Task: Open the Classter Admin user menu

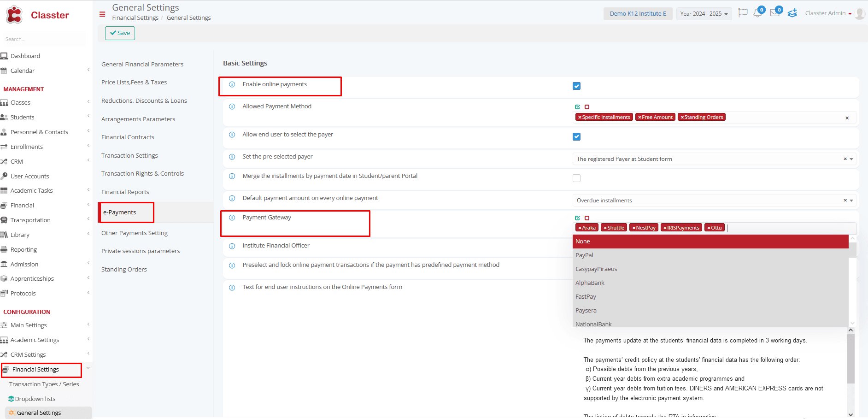Action: (x=828, y=13)
